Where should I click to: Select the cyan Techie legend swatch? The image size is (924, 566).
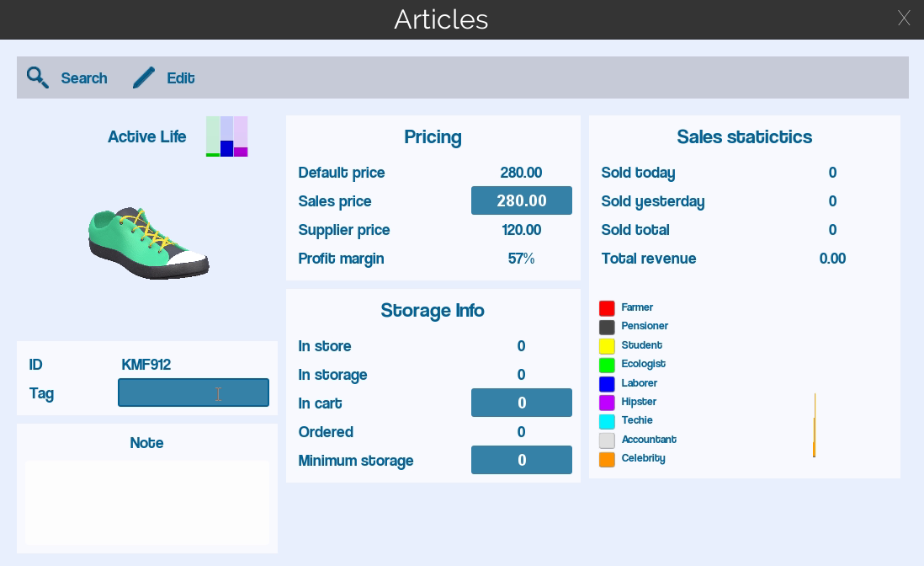click(607, 421)
